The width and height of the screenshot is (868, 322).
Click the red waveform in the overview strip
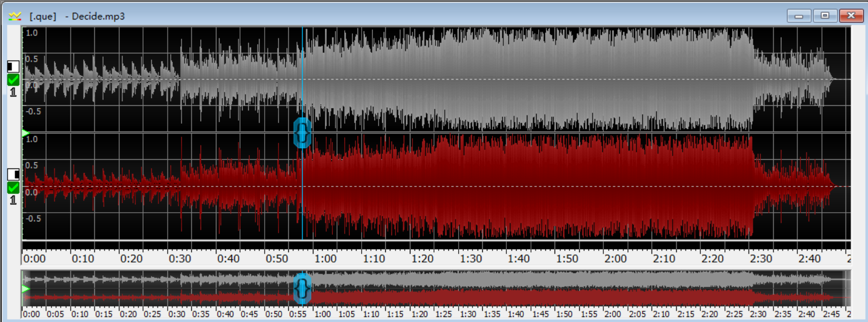(x=436, y=297)
